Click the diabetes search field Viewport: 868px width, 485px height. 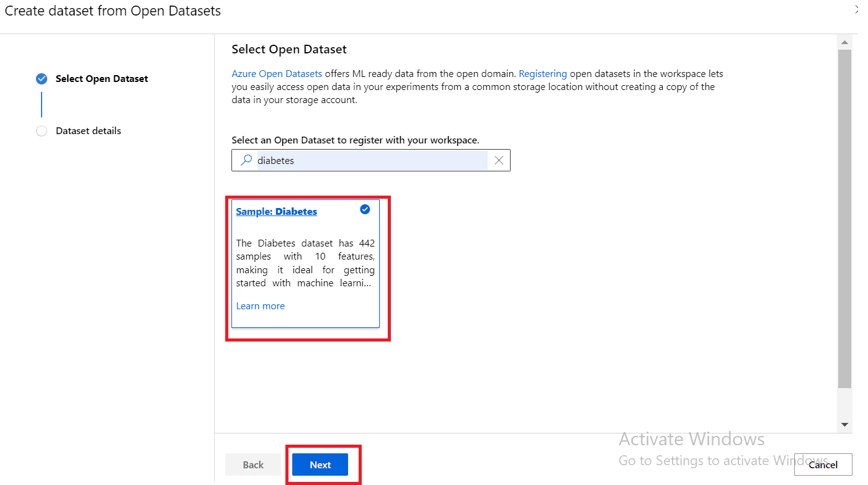point(371,160)
